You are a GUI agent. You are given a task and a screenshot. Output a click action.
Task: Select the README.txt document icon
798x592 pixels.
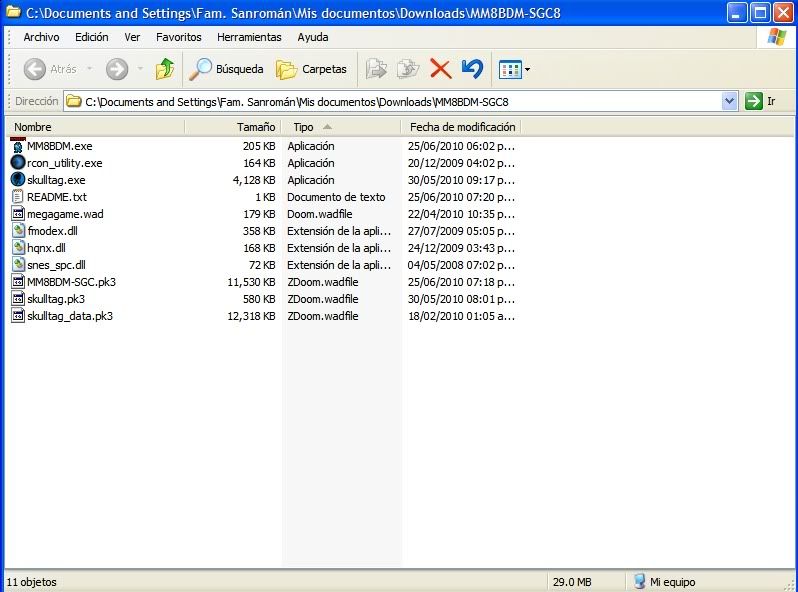pyautogui.click(x=18, y=197)
